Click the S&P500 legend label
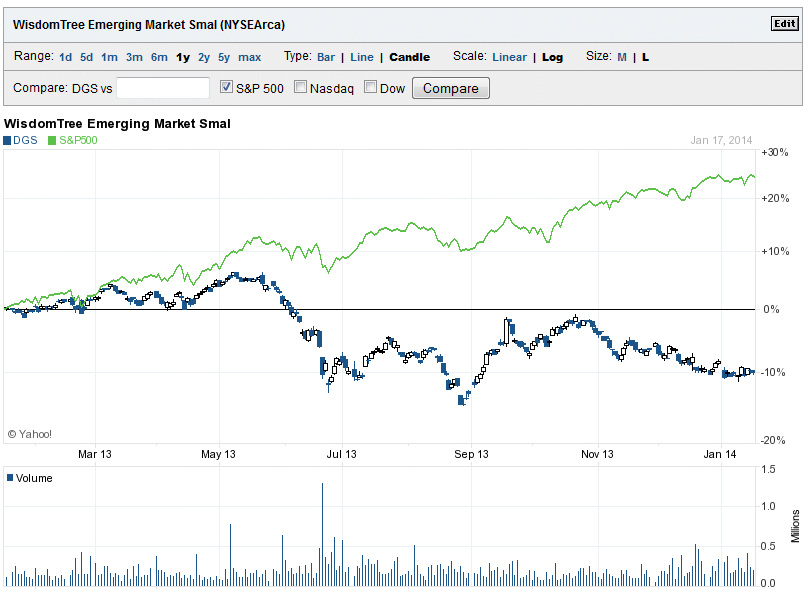The width and height of the screenshot is (808, 599). 78,140
